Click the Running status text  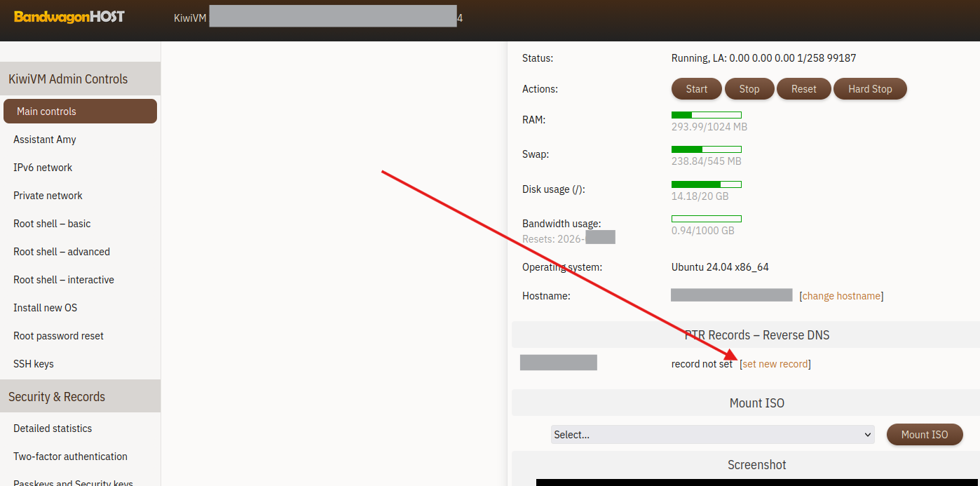click(763, 58)
